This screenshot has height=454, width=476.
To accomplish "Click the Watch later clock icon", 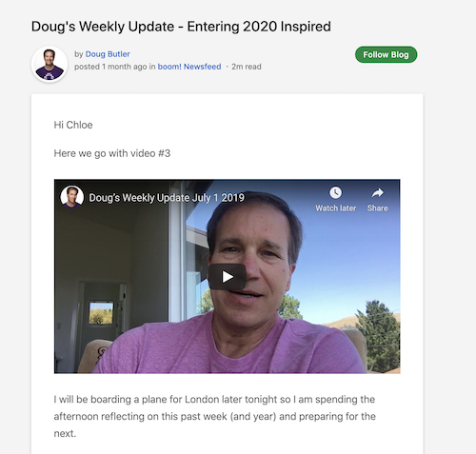I will 335,192.
